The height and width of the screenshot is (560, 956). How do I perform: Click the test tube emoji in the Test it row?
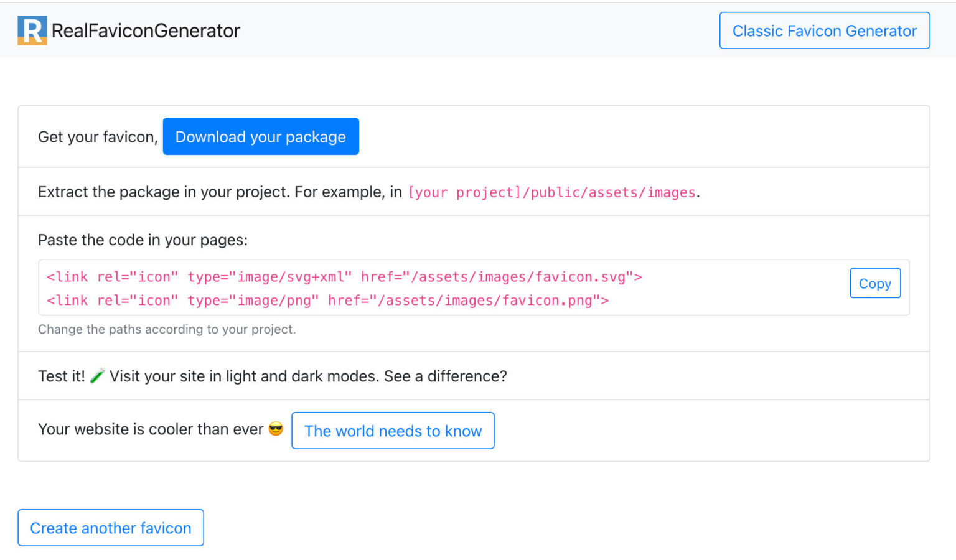click(97, 376)
